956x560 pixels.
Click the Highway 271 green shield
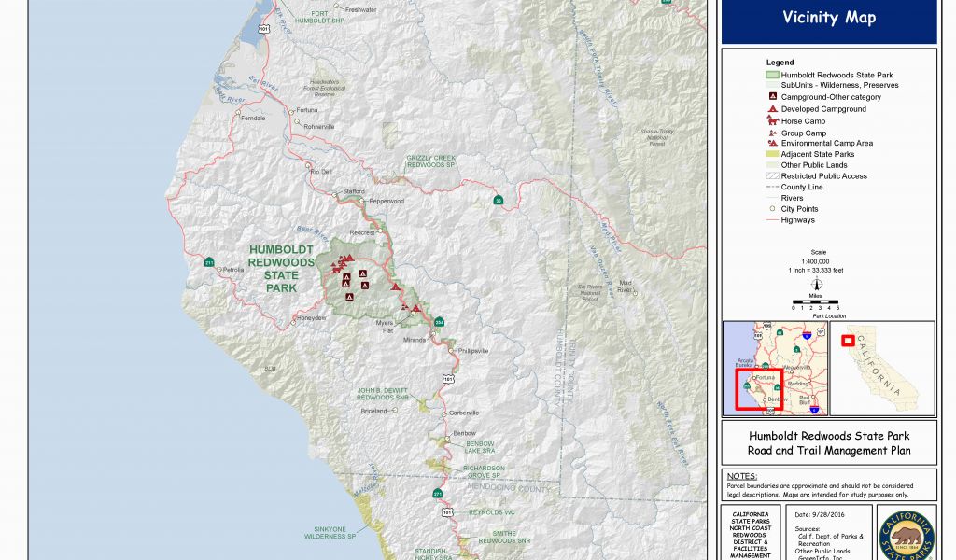point(437,494)
